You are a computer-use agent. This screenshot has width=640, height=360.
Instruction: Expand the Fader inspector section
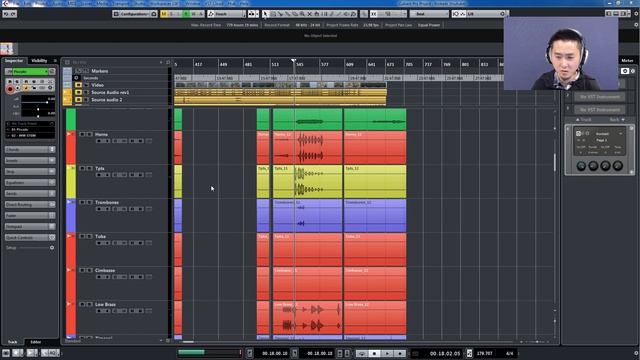[30, 215]
